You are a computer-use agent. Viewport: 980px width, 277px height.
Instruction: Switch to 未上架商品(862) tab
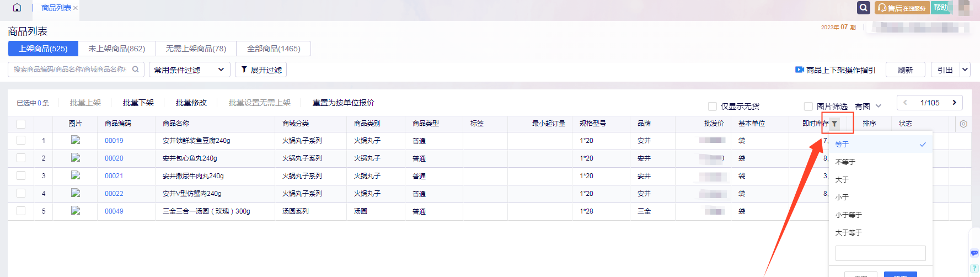(117, 49)
